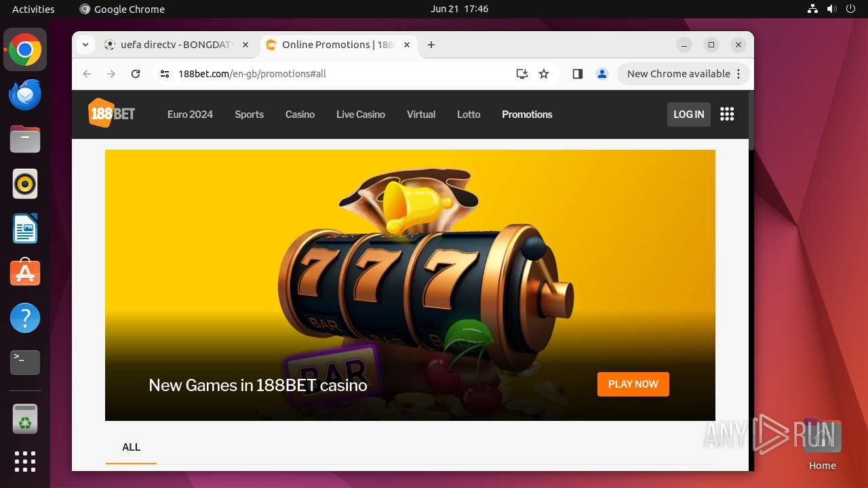The height and width of the screenshot is (488, 868).
Task: Launch Google Chrome from the dock
Action: coord(25,50)
